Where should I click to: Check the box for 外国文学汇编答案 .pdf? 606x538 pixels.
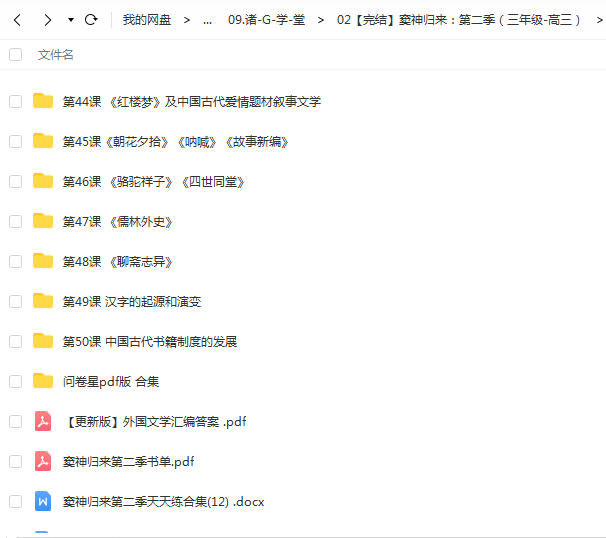click(x=15, y=421)
